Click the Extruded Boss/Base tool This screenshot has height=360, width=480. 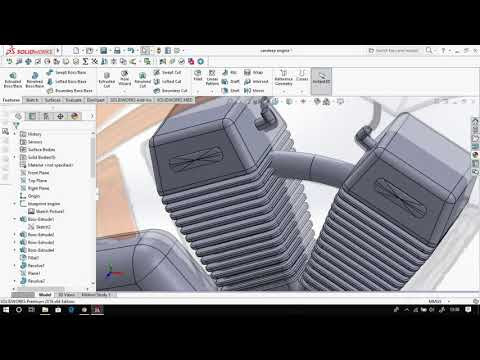coord(13,80)
